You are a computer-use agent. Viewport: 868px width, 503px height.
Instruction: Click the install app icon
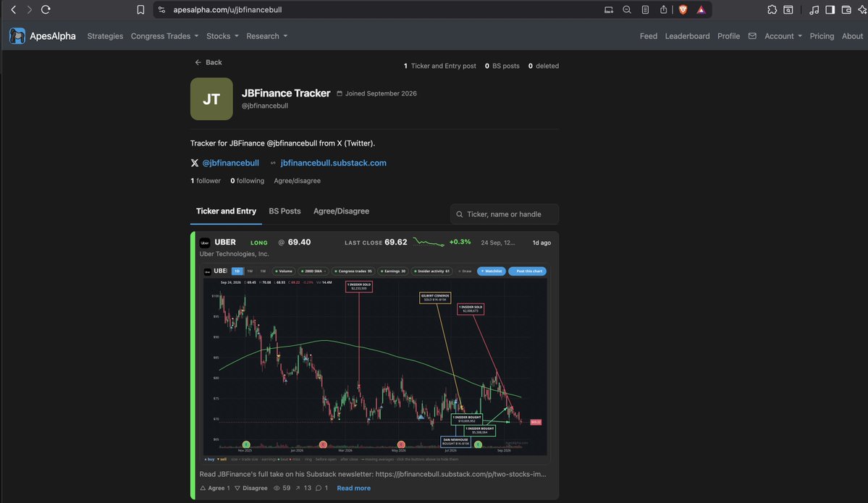(x=608, y=9)
